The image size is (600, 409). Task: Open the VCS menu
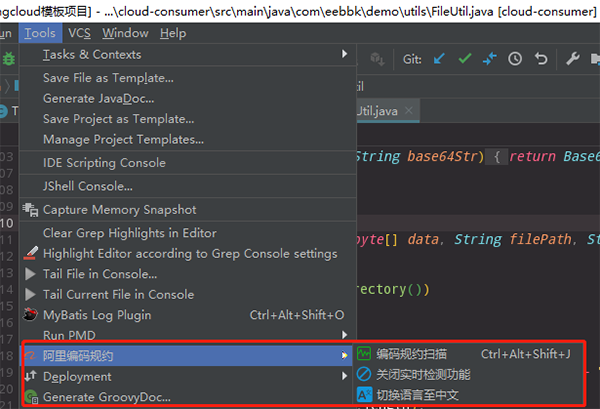point(79,33)
